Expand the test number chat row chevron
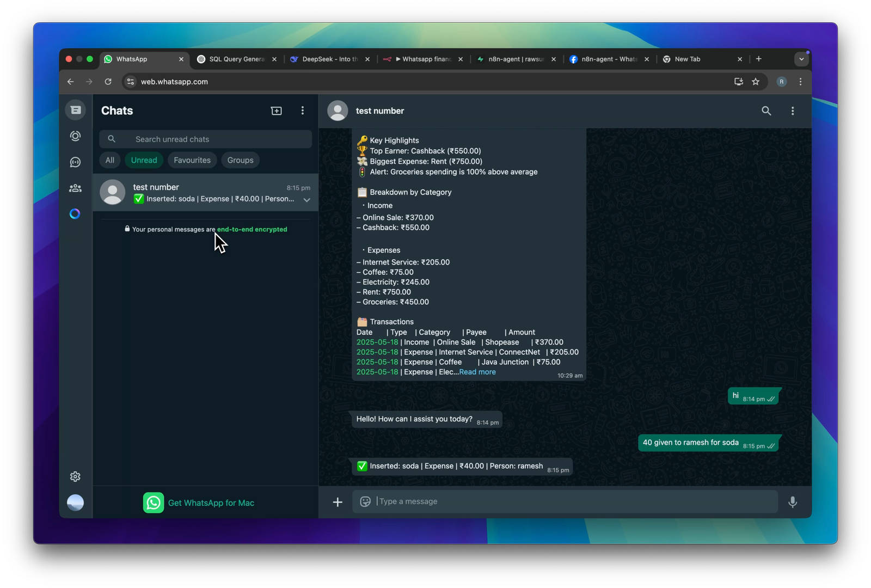 [307, 200]
